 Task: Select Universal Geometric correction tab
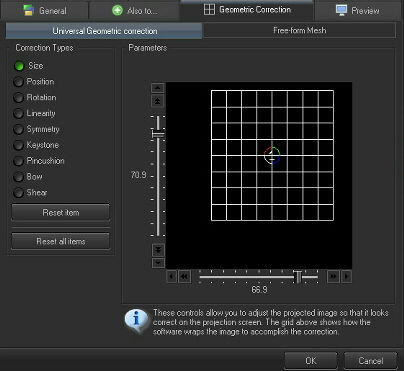coord(104,31)
